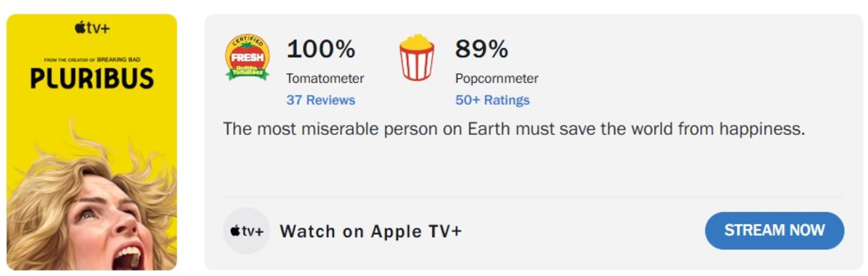Click the divider line above the Watch row
Screen dimensions: 868x276
pyautogui.click(x=533, y=197)
